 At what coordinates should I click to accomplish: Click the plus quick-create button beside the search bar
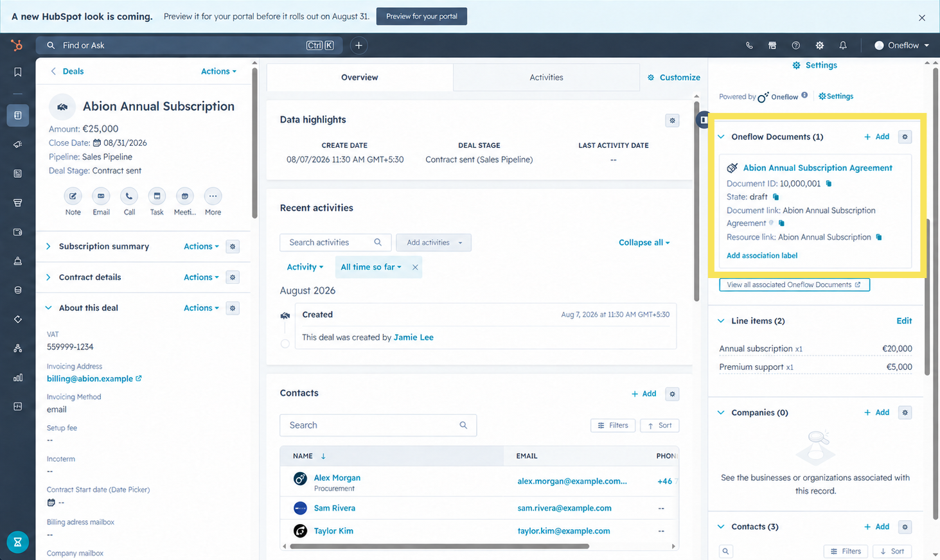pos(359,46)
